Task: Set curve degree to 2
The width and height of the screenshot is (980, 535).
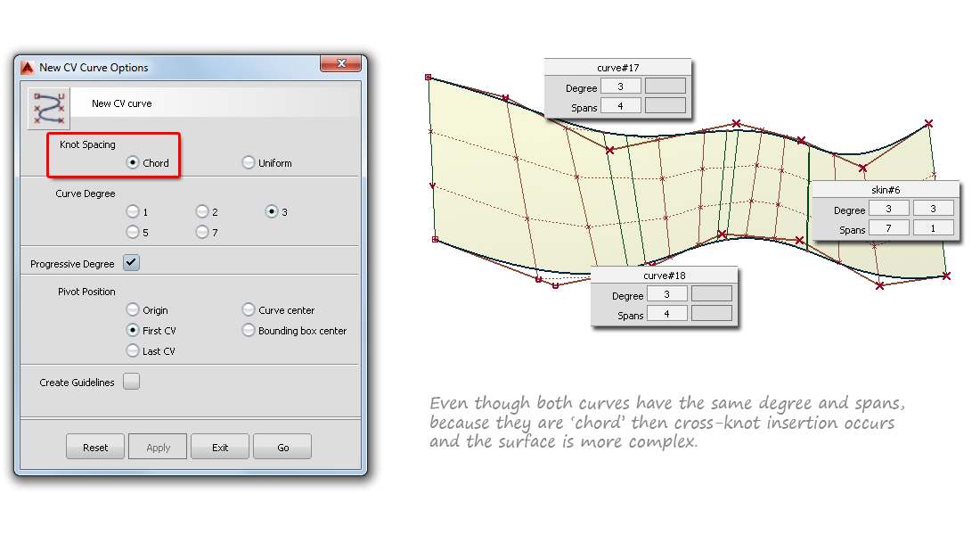Action: [204, 211]
